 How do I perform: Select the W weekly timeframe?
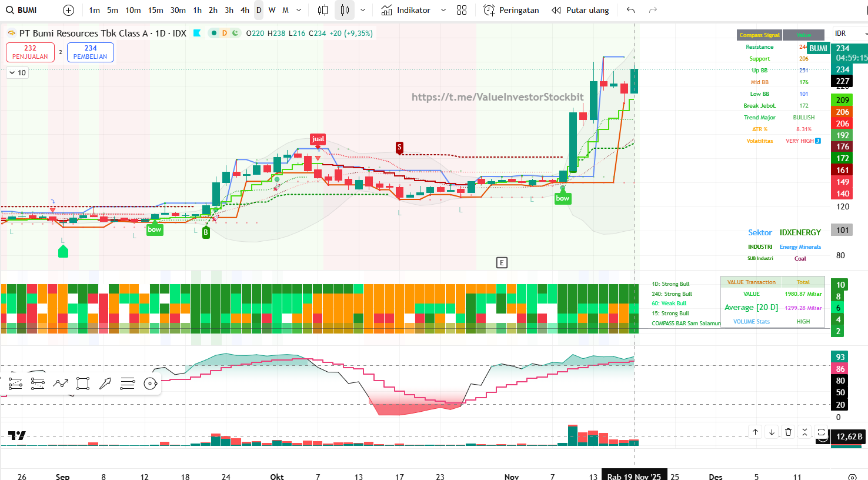(272, 10)
